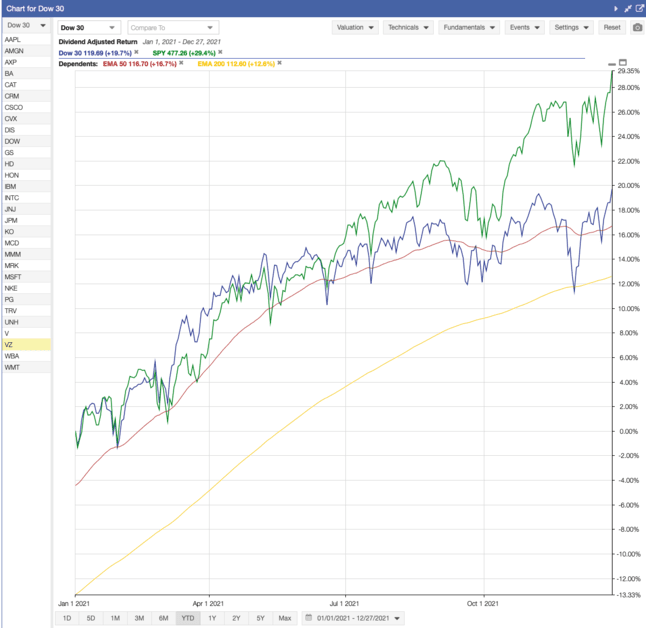The image size is (646, 628).
Task: Select CSCO in the ticker list
Action: 26,108
